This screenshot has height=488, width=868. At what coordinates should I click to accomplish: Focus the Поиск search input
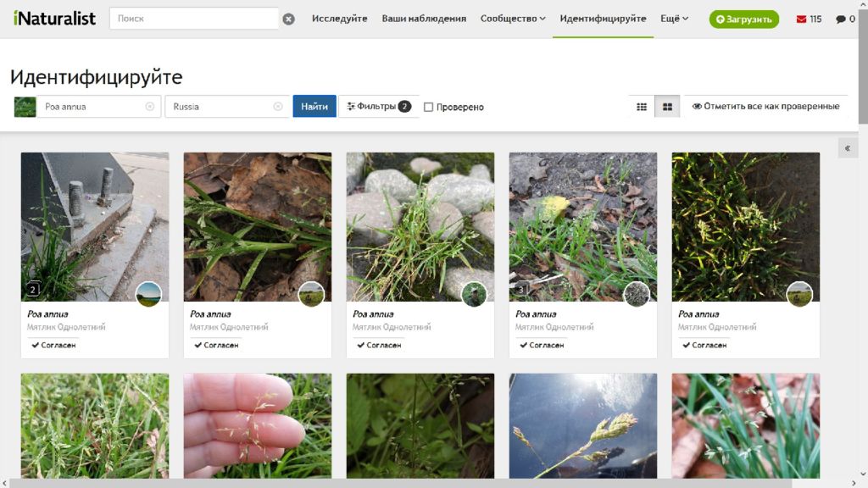point(194,19)
